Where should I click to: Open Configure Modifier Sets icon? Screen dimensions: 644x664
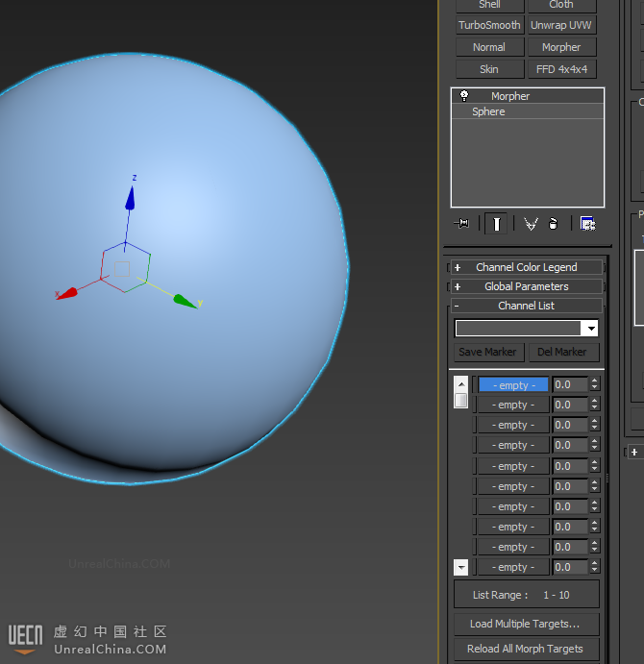pyautogui.click(x=587, y=223)
